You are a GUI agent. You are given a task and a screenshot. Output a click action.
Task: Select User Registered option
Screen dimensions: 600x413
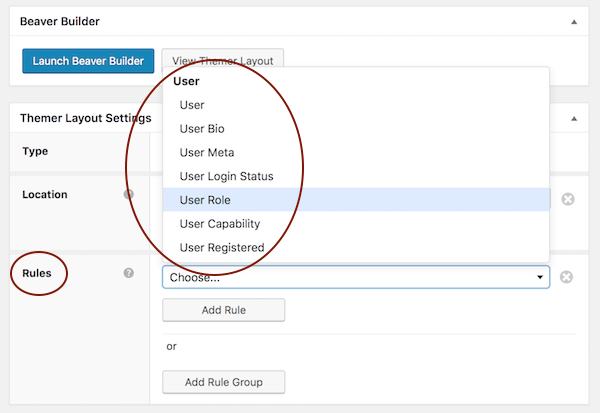[x=222, y=248]
